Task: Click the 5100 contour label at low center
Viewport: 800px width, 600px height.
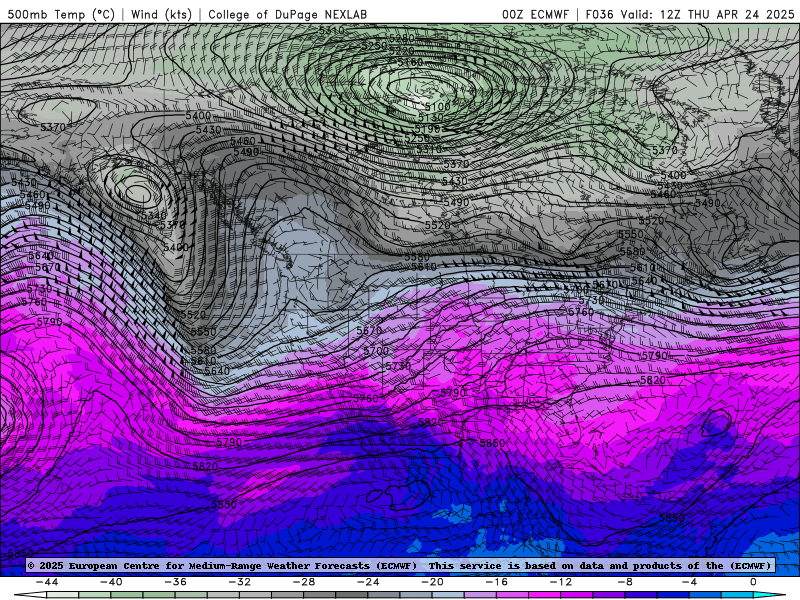Action: pos(437,106)
